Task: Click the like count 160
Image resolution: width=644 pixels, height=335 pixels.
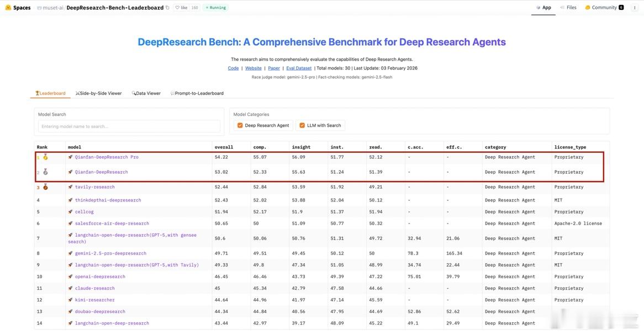Action: tap(194, 7)
